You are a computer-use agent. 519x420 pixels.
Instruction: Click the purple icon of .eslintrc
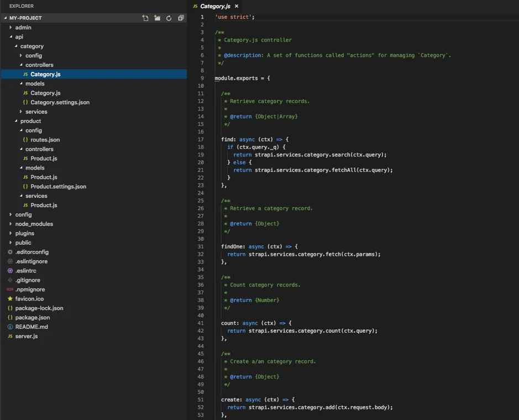point(11,271)
